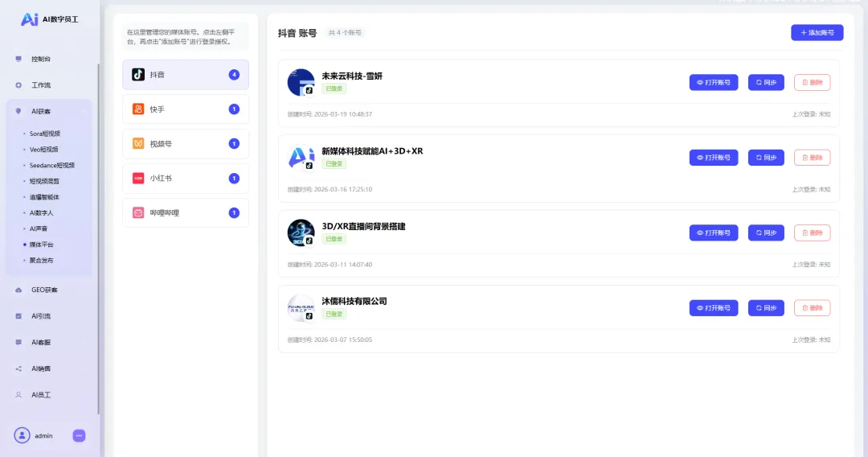Delete the 未来云科技-雪妍 account
The width and height of the screenshot is (868, 457).
click(x=812, y=83)
